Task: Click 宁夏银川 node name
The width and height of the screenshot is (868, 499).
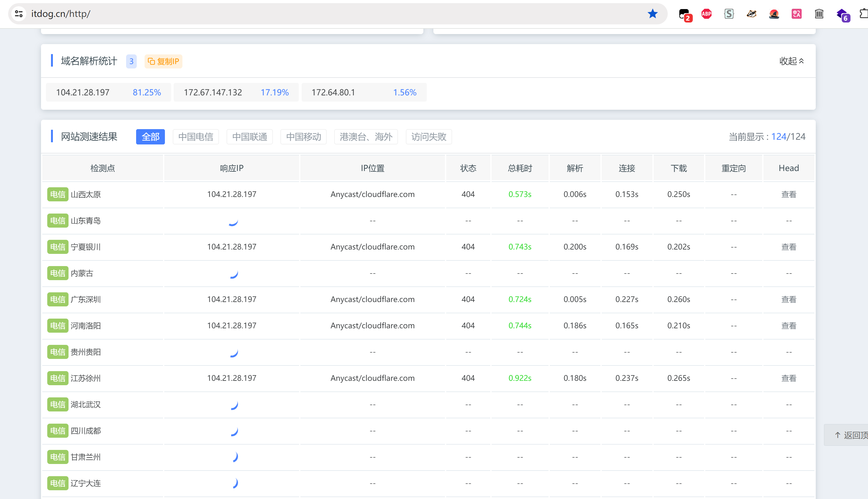Action: (85, 247)
